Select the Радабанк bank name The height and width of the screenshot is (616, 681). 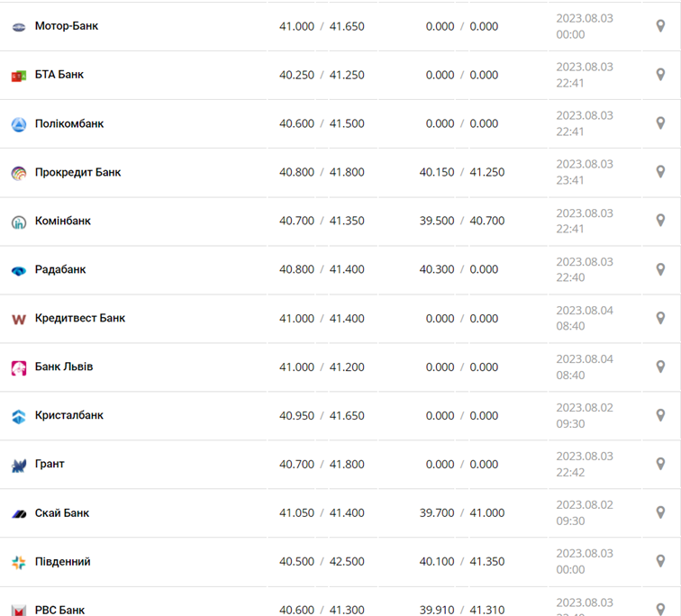(x=60, y=269)
